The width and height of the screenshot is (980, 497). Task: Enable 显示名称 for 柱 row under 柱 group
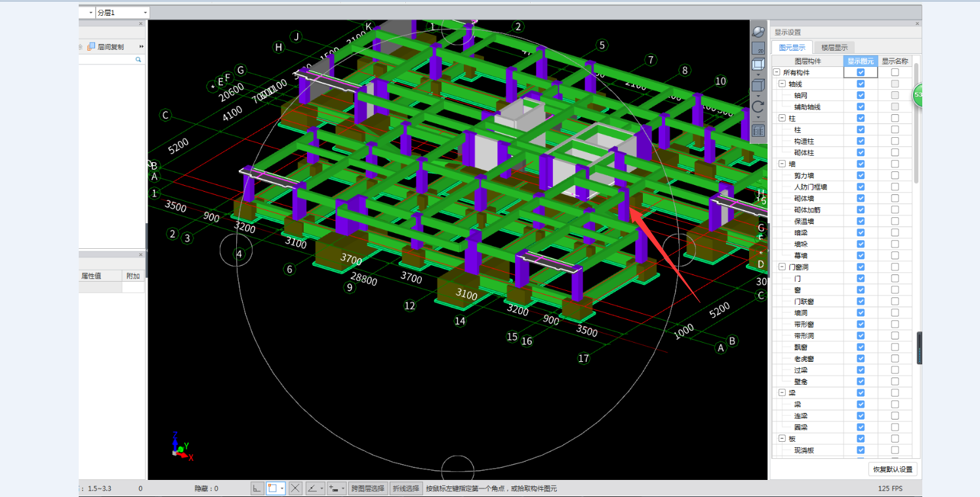(x=895, y=129)
